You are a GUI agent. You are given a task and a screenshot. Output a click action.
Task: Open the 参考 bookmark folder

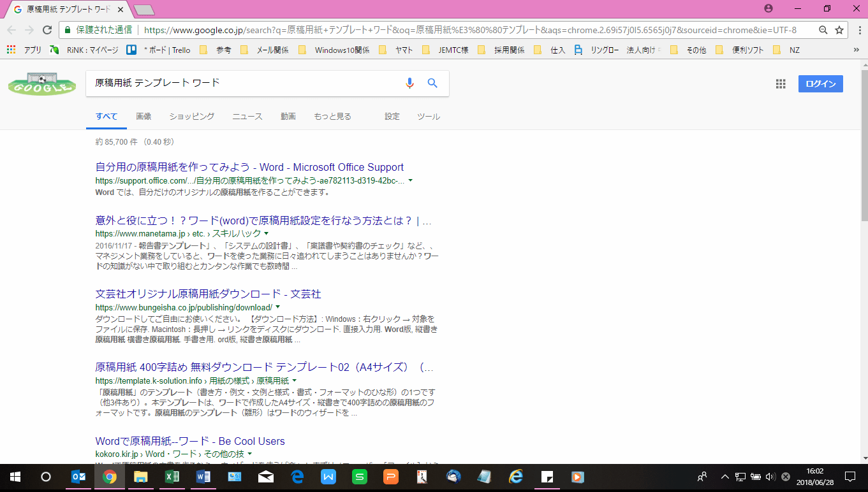click(216, 50)
